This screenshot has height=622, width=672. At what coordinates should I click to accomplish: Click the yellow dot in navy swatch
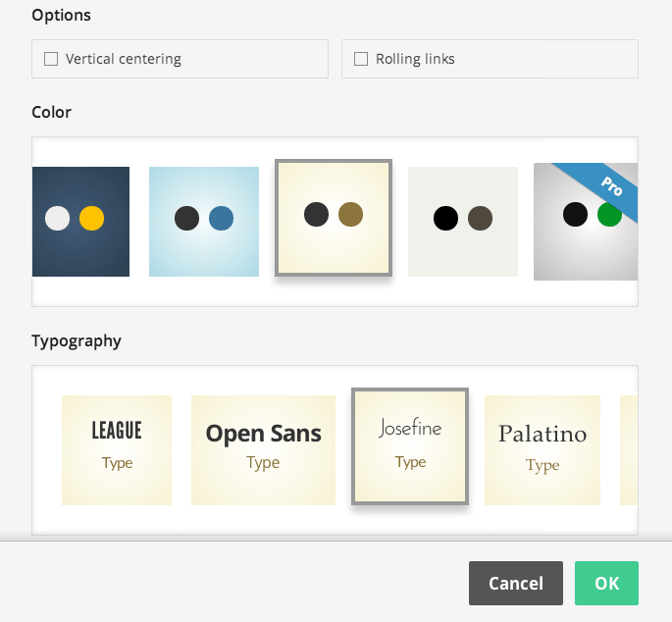(x=91, y=218)
